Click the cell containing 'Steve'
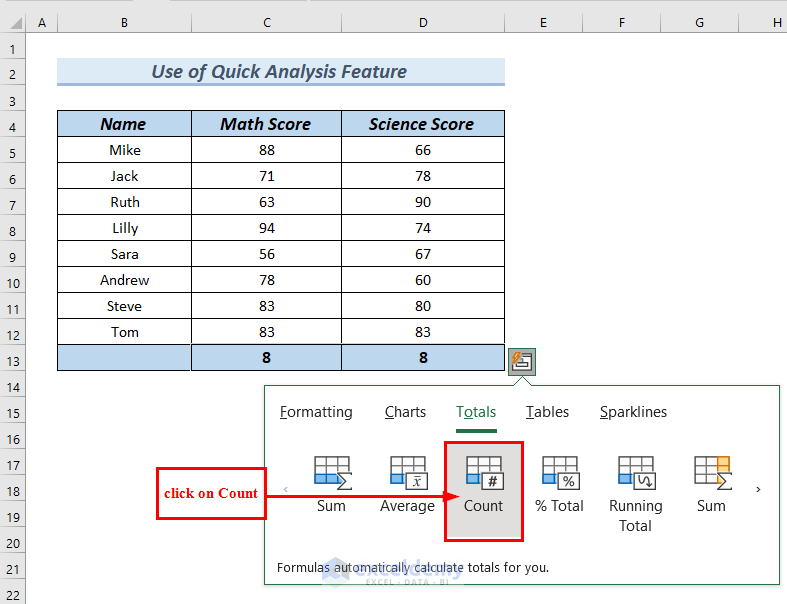The image size is (787, 604). (124, 306)
